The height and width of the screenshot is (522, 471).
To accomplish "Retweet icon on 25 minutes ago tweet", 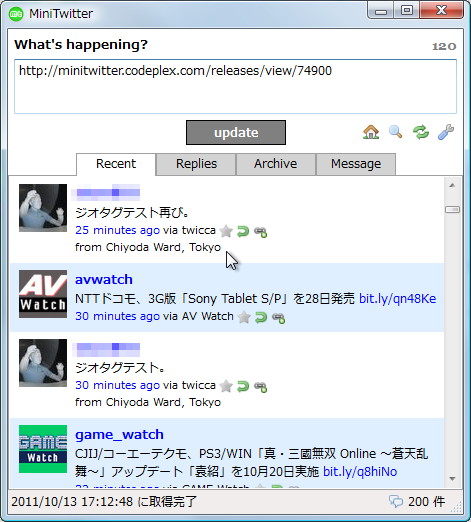I will click(260, 232).
